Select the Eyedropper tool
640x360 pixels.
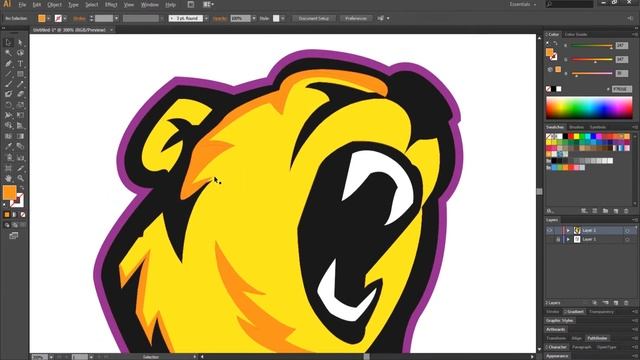pos(8,147)
